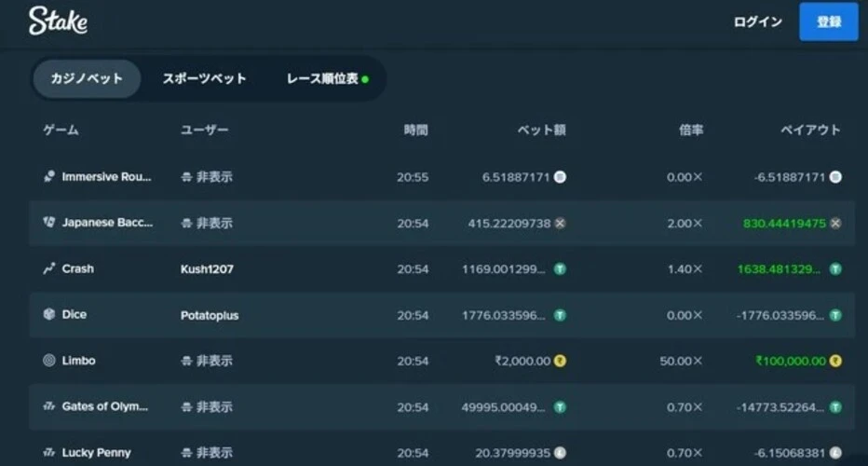Click the ペイアウト column header
This screenshot has width=868, height=466.
click(x=810, y=130)
